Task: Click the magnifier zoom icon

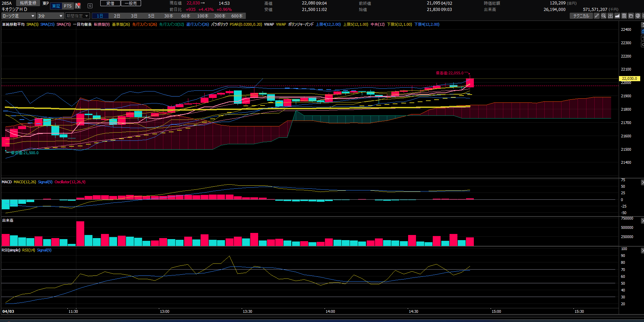Action: [x=604, y=16]
